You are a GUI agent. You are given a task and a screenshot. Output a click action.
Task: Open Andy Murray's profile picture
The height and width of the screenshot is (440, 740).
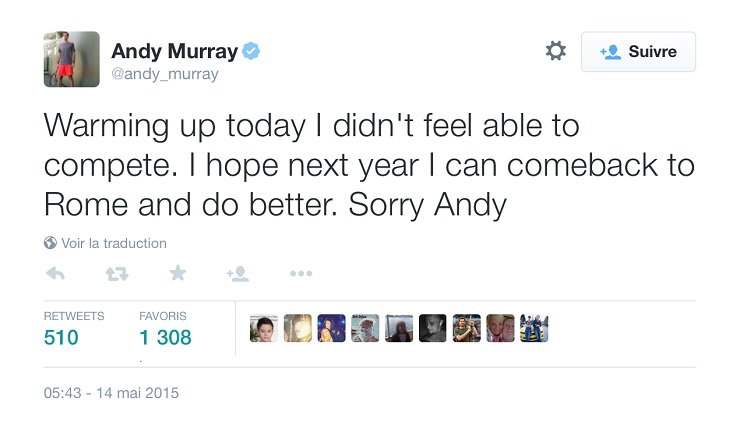point(72,59)
